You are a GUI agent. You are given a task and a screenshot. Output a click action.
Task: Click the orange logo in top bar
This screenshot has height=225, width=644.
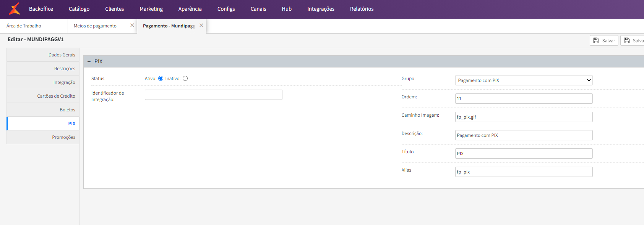[14, 9]
